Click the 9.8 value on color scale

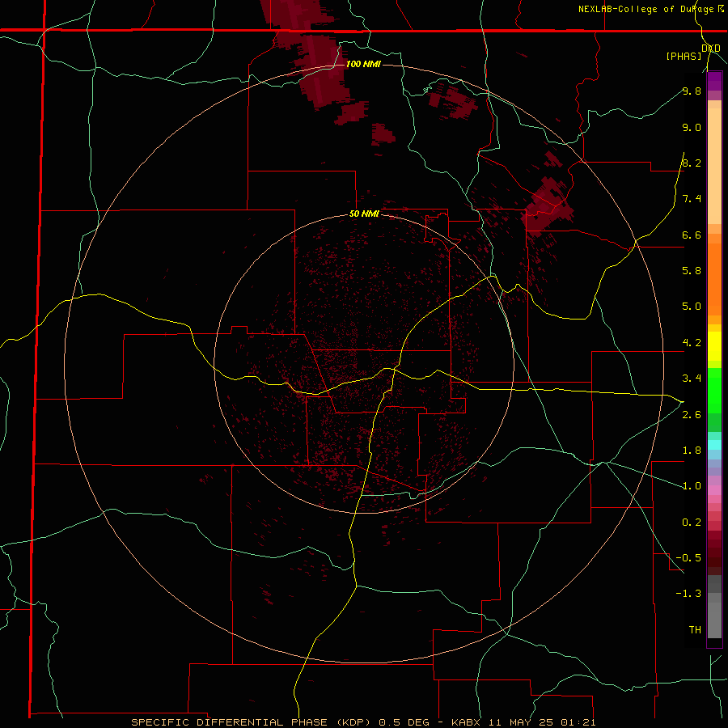pyautogui.click(x=692, y=91)
